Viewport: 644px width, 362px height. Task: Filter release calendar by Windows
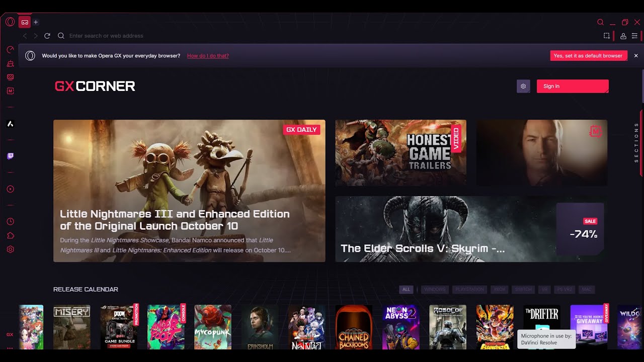(x=435, y=290)
